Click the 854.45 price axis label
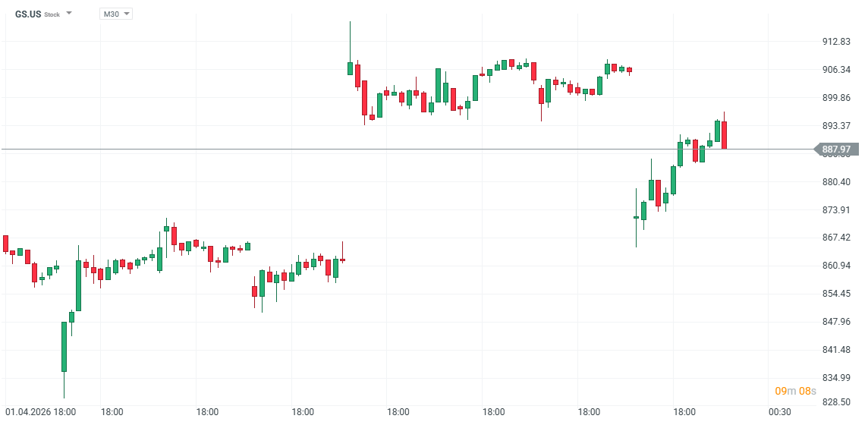 point(836,294)
